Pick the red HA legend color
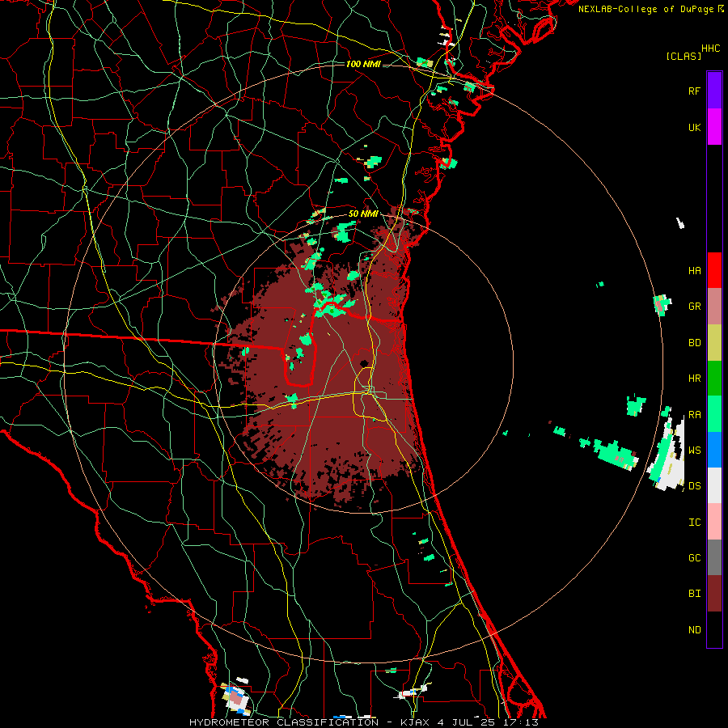Image resolution: width=728 pixels, height=728 pixels. tap(714, 270)
